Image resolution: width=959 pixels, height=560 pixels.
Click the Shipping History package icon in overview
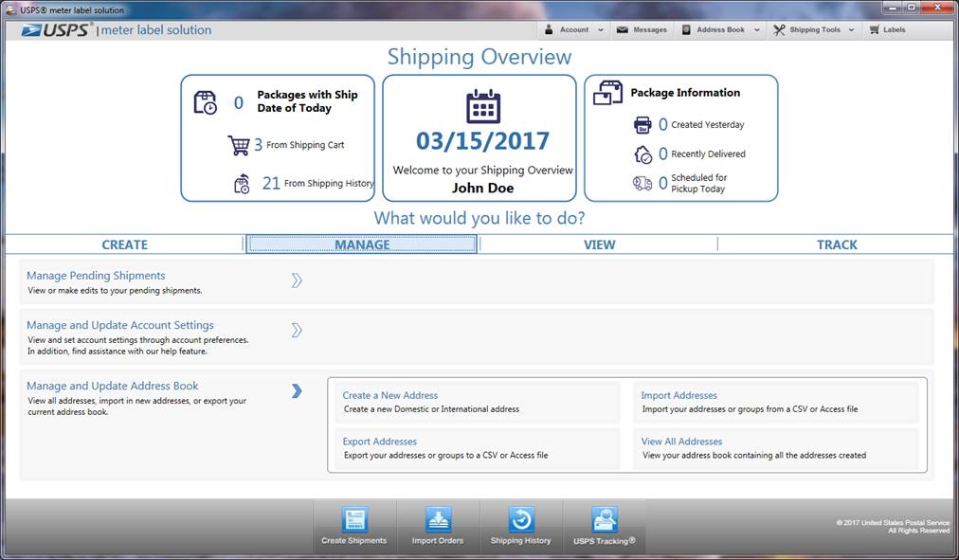[x=243, y=184]
